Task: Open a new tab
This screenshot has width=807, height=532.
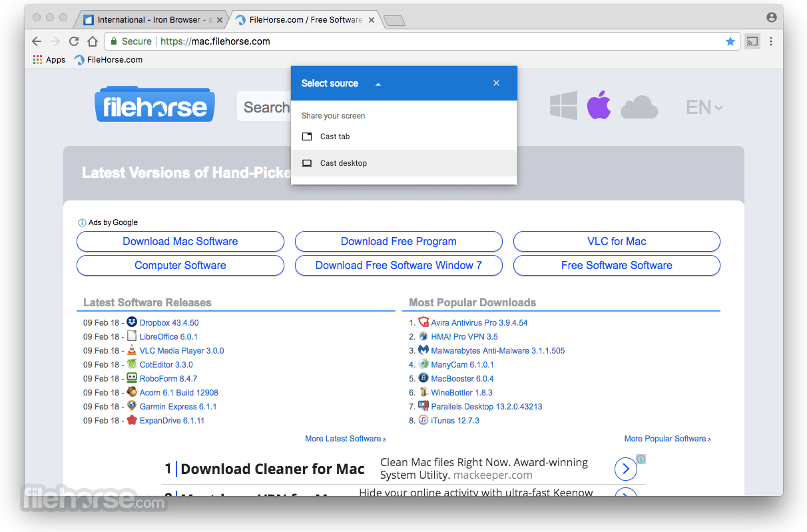Action: (x=395, y=21)
